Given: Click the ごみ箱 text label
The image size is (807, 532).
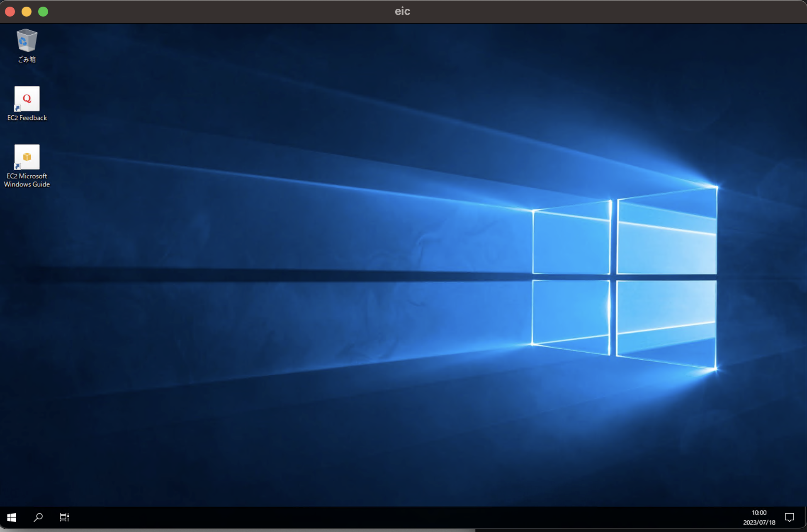Looking at the screenshot, I should click(27, 60).
